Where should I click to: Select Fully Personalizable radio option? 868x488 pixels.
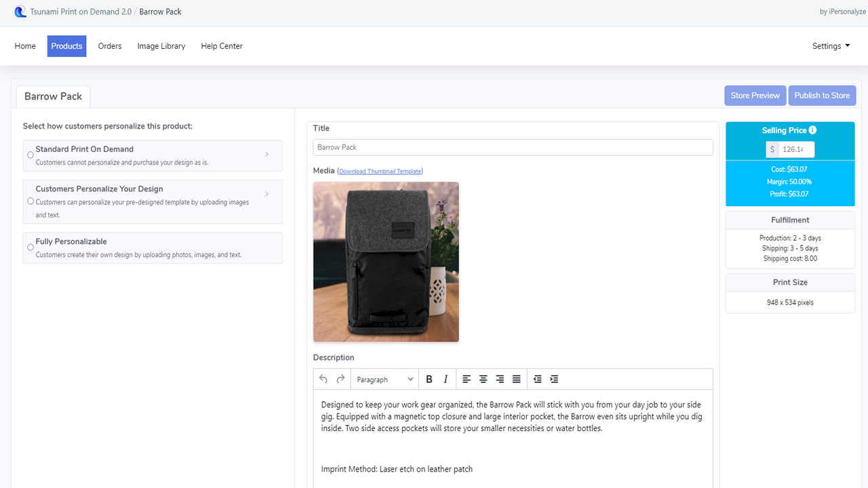pyautogui.click(x=31, y=247)
